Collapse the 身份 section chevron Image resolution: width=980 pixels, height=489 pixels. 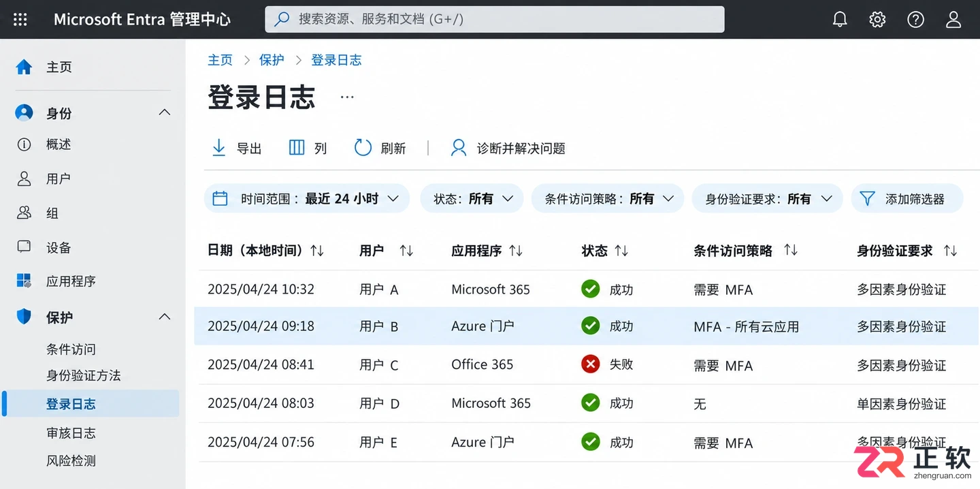click(x=165, y=112)
